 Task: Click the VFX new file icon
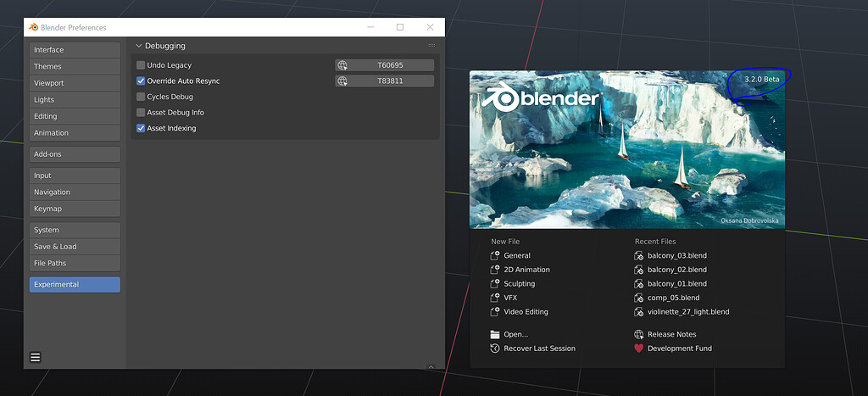click(495, 298)
